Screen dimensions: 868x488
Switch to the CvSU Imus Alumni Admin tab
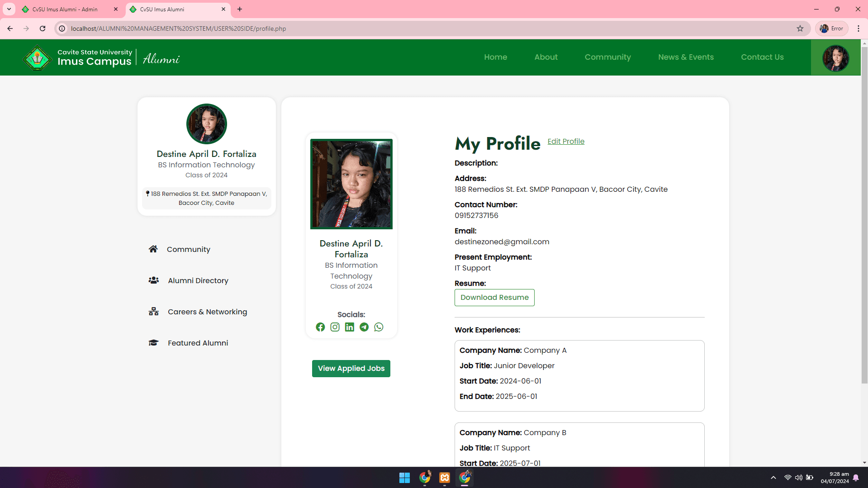pos(65,9)
